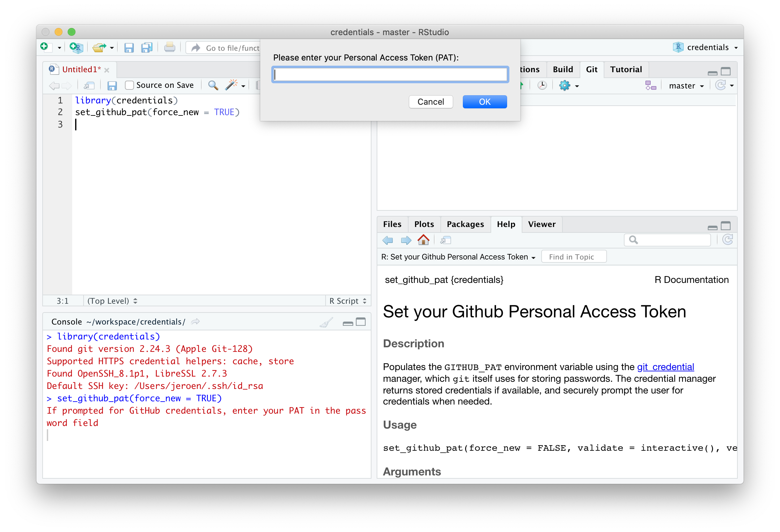Maximize the Git pane

(726, 71)
